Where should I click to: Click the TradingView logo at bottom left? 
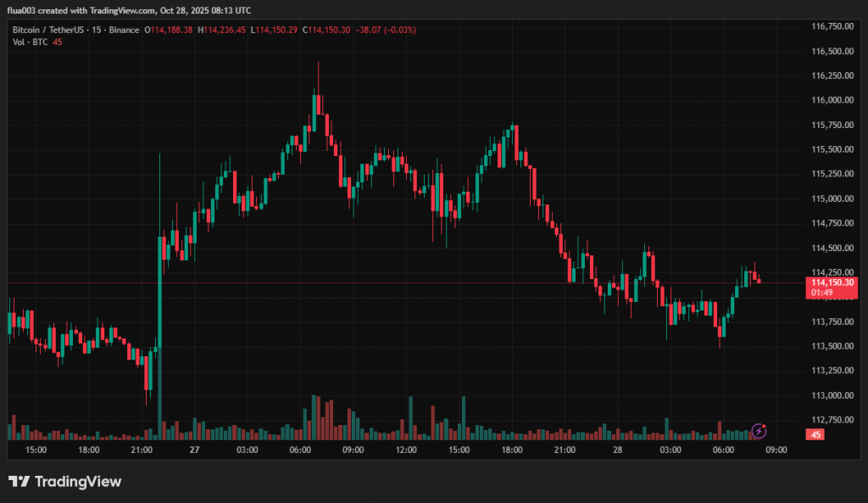point(65,482)
